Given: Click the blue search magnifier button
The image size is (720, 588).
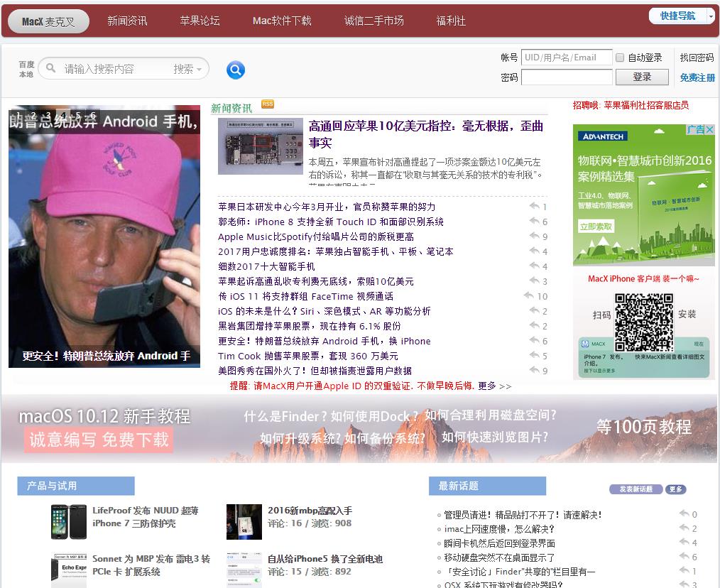Looking at the screenshot, I should [236, 70].
